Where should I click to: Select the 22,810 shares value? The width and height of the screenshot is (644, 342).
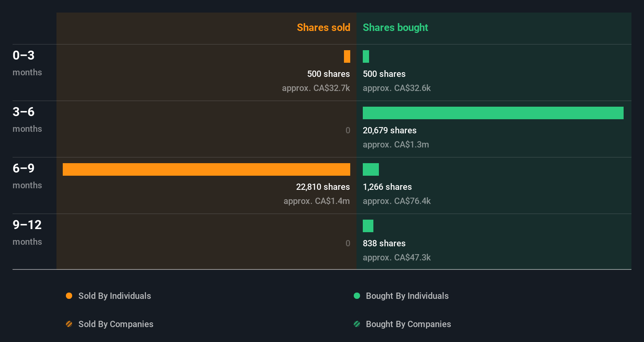(323, 187)
